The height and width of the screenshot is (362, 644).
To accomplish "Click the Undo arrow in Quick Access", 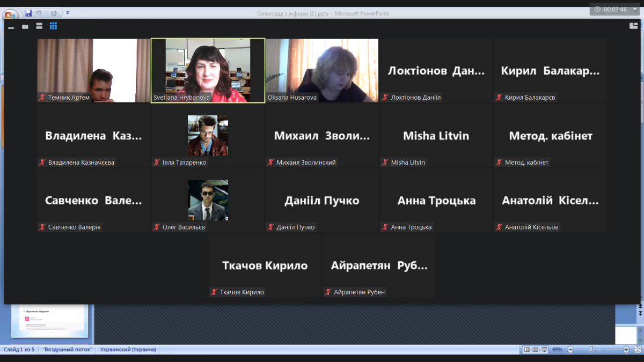I will coord(39,13).
